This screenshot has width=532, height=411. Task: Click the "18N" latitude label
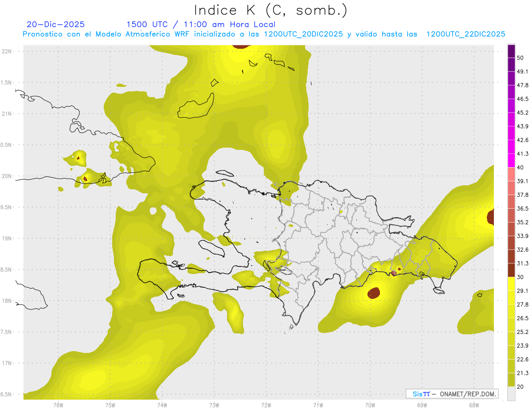8,301
